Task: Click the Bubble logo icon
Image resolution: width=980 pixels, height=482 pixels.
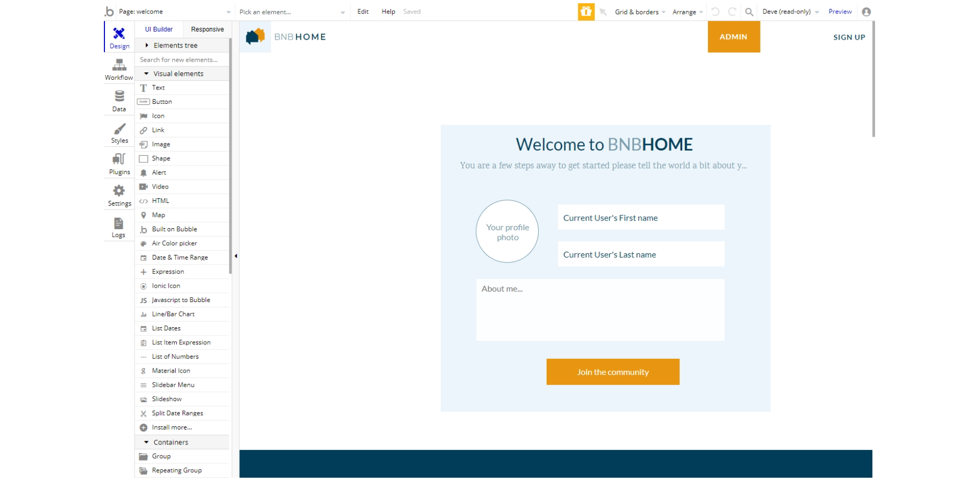Action: 109,11
